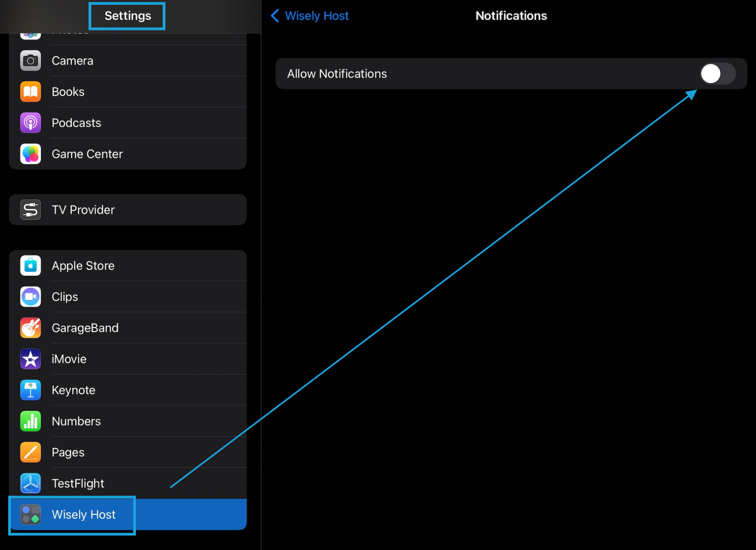Screen dimensions: 756x550
Task: Select the Books row label
Action: [x=68, y=91]
